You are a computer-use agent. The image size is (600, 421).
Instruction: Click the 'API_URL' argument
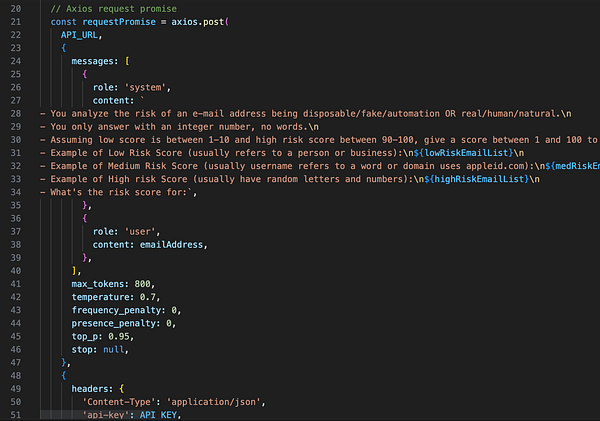(x=79, y=35)
